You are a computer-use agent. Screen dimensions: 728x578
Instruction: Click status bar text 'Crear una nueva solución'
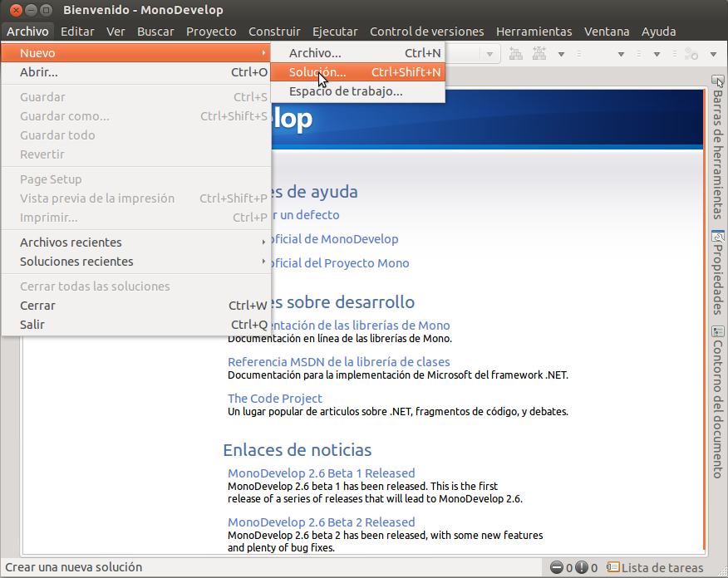[x=73, y=567]
